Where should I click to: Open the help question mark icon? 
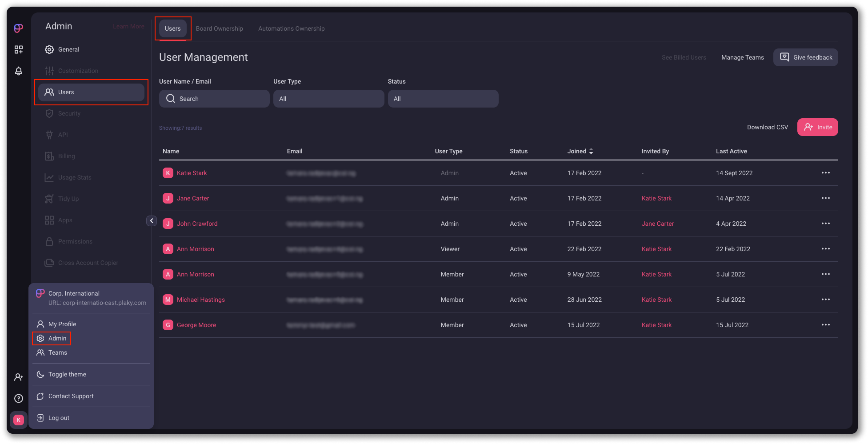pos(18,398)
